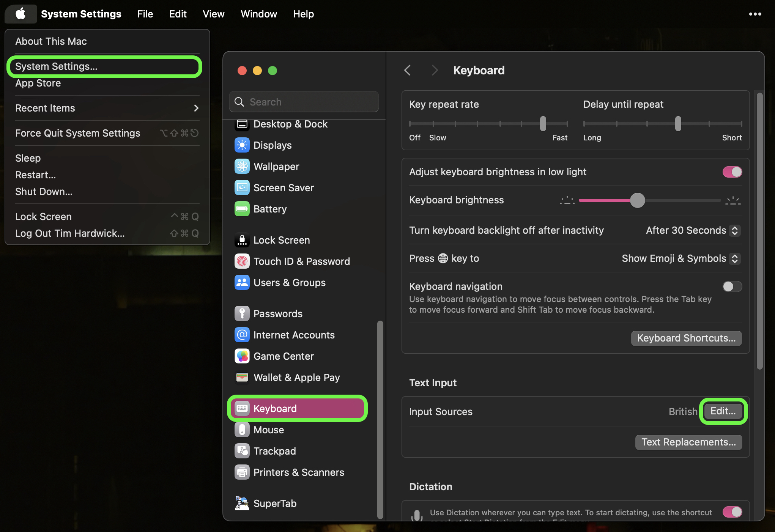Screen dimensions: 775x532
Task: Open Battery settings via its icon
Action: [242, 209]
